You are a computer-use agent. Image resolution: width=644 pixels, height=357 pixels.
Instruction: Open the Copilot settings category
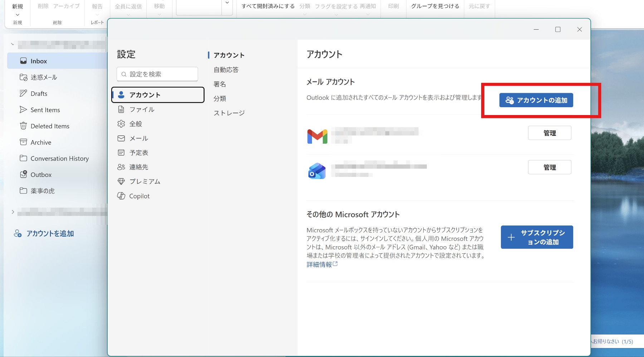[139, 196]
